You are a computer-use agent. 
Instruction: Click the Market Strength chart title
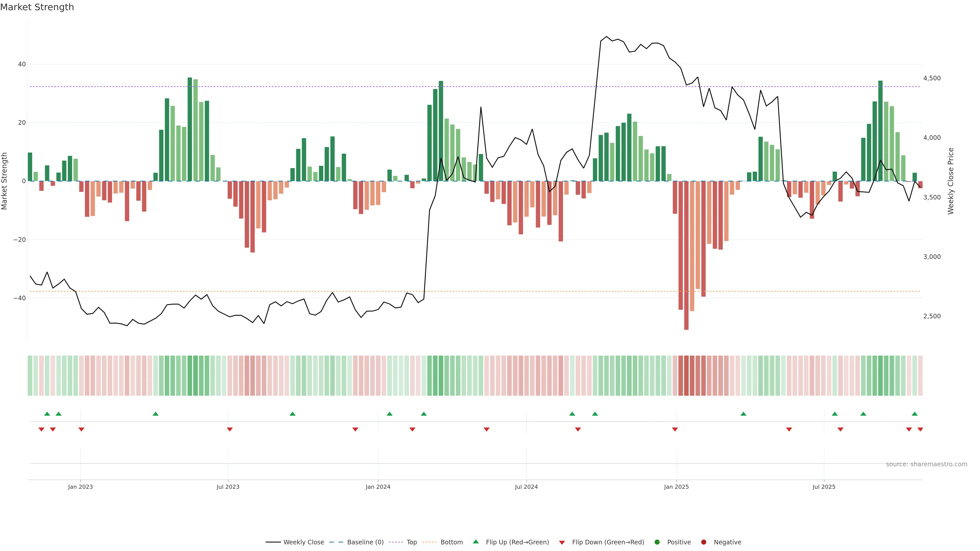[37, 7]
